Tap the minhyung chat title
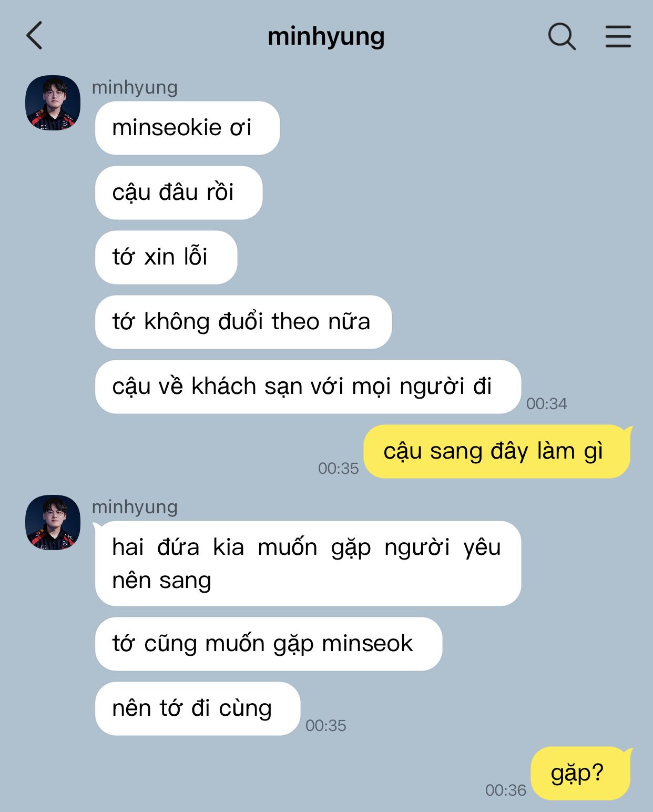The image size is (653, 812). [326, 37]
